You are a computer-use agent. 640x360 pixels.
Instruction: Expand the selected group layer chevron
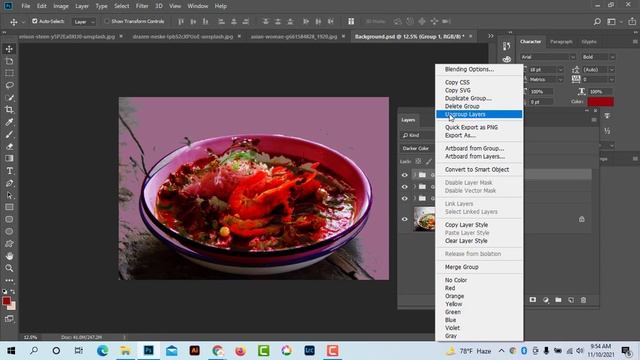pos(415,175)
